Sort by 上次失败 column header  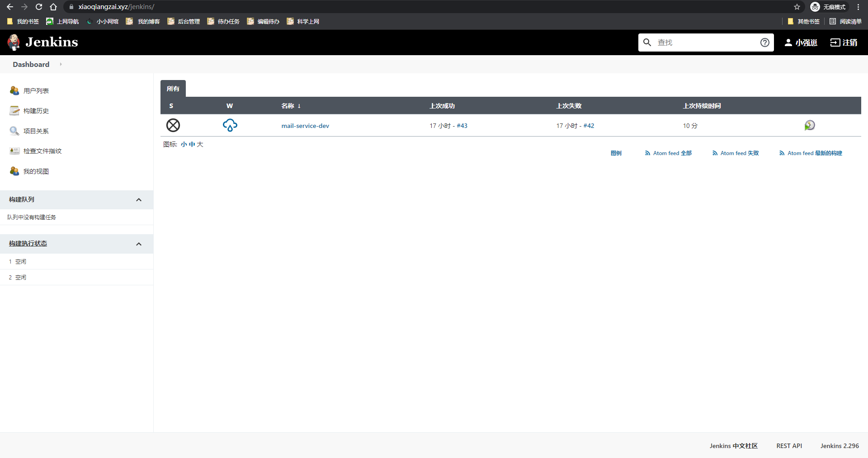pos(569,106)
